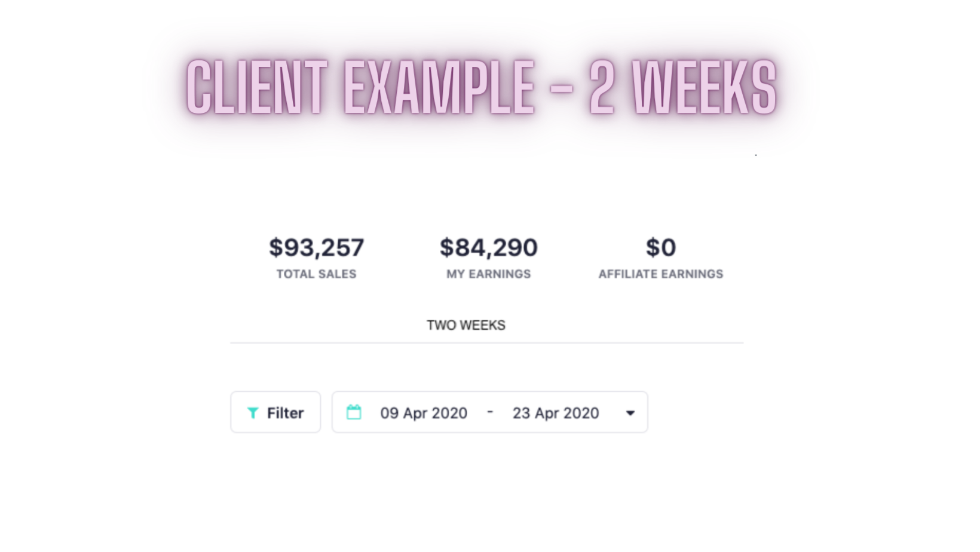Click the divider line under TWO WEEKS
980x552 pixels.
[487, 343]
